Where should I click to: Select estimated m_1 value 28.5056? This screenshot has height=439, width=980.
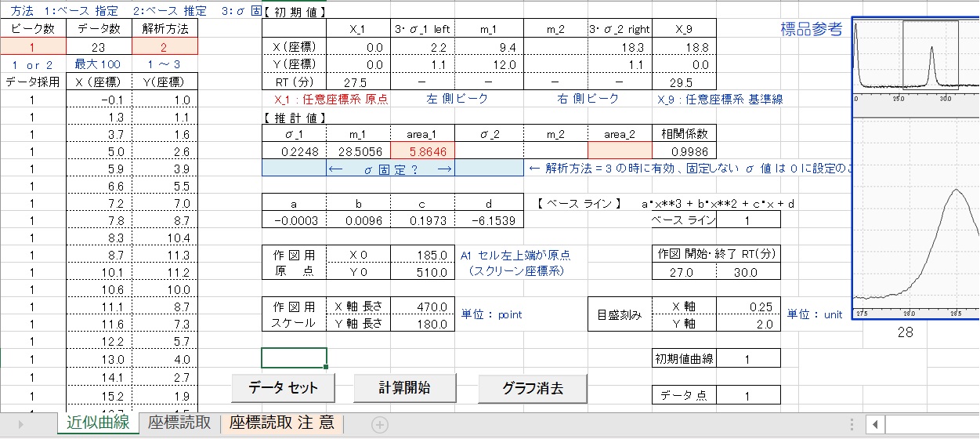coord(358,151)
